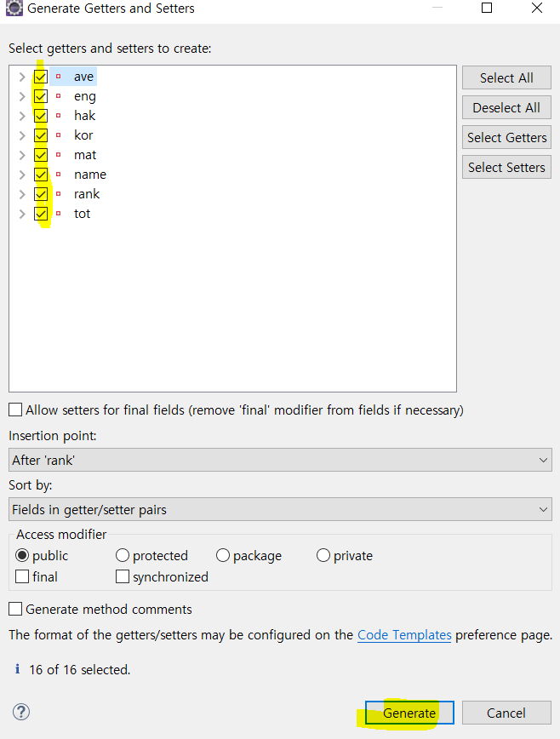Click the private field icon beside 'eng'

[59, 96]
